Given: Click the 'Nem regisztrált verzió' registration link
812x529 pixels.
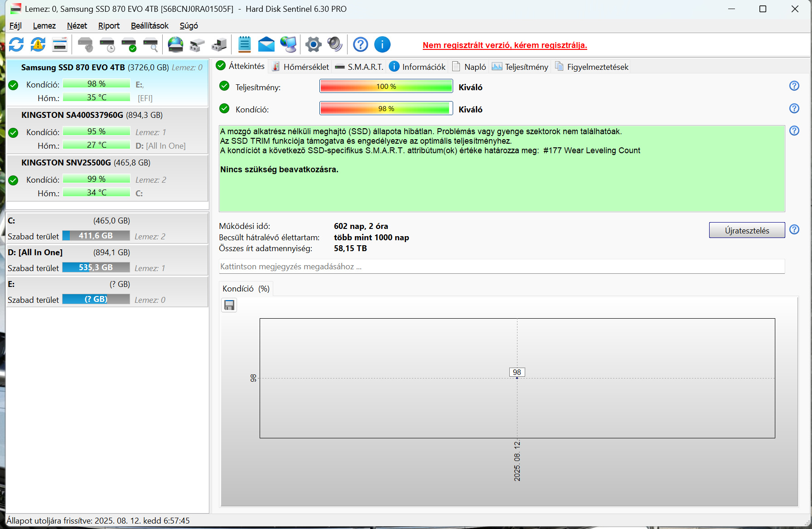Looking at the screenshot, I should click(x=505, y=45).
